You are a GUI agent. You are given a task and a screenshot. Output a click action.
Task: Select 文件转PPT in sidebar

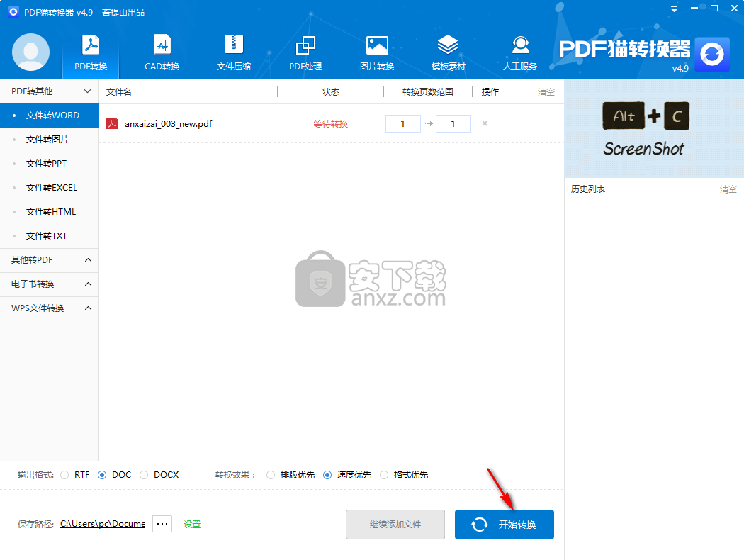[x=50, y=164]
